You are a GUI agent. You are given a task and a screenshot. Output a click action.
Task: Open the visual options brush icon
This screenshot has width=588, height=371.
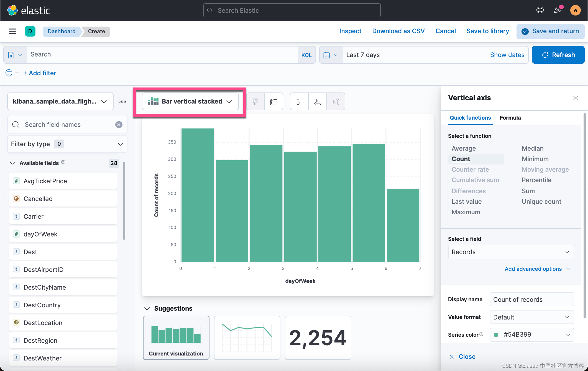coord(255,102)
